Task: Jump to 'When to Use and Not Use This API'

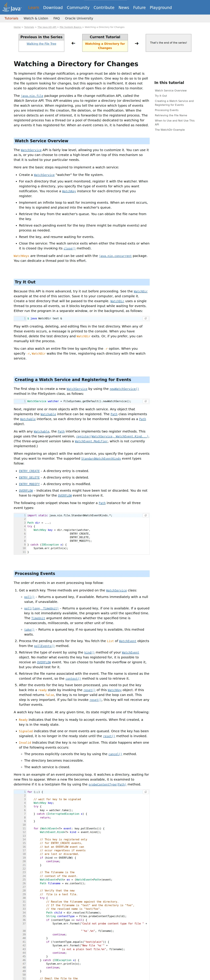Action: pyautogui.click(x=175, y=122)
